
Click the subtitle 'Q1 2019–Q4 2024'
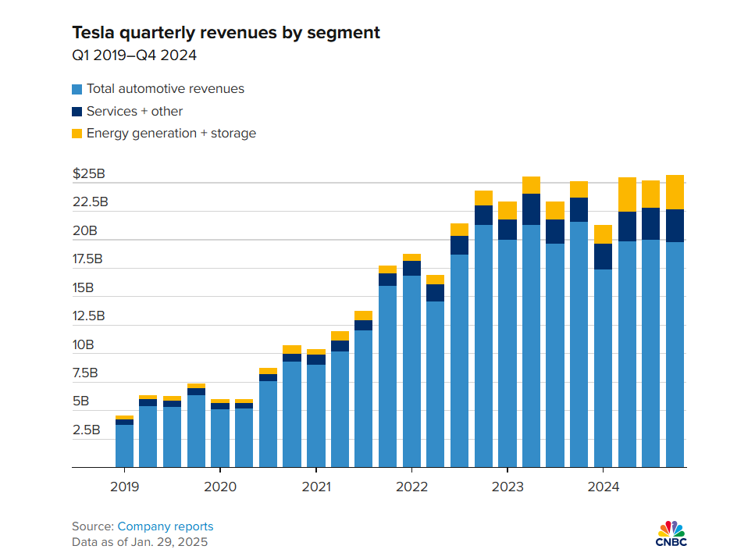(134, 55)
